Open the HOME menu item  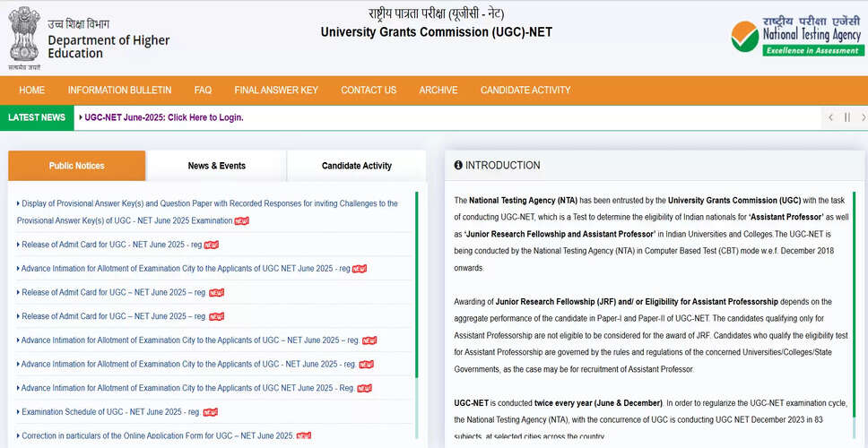31,90
